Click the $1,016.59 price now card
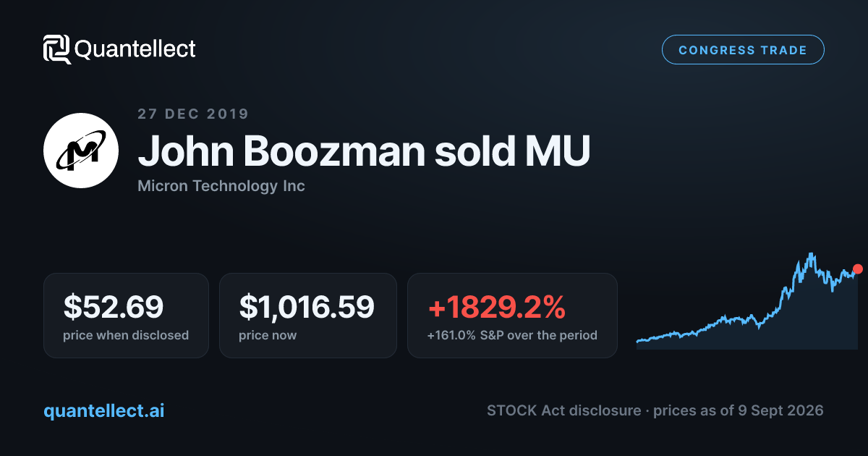The width and height of the screenshot is (868, 456). (x=308, y=316)
